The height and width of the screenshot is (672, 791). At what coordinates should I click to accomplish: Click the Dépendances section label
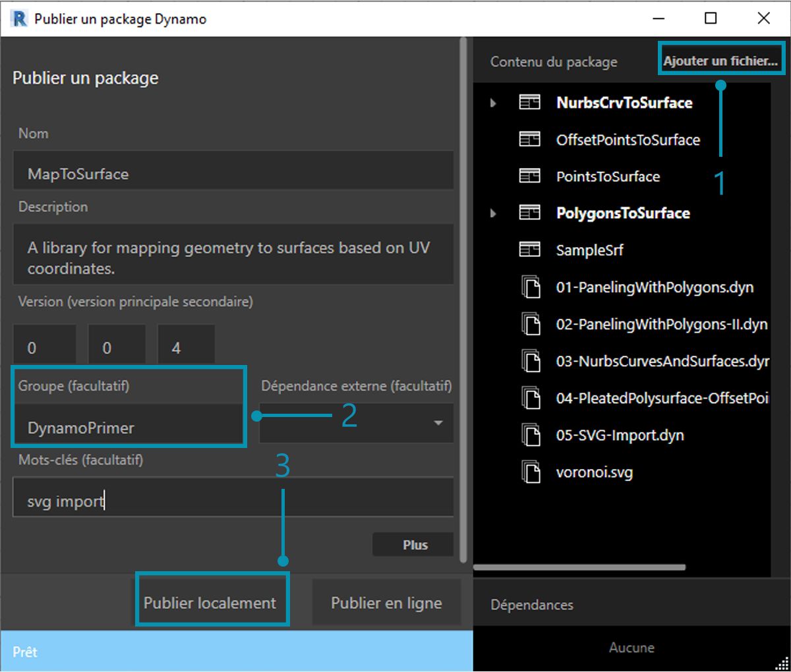[531, 604]
